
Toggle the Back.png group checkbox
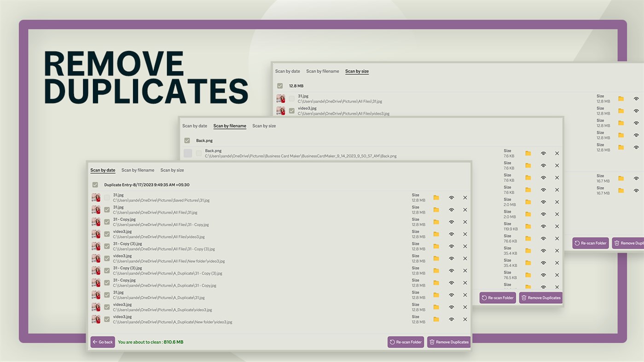[187, 140]
